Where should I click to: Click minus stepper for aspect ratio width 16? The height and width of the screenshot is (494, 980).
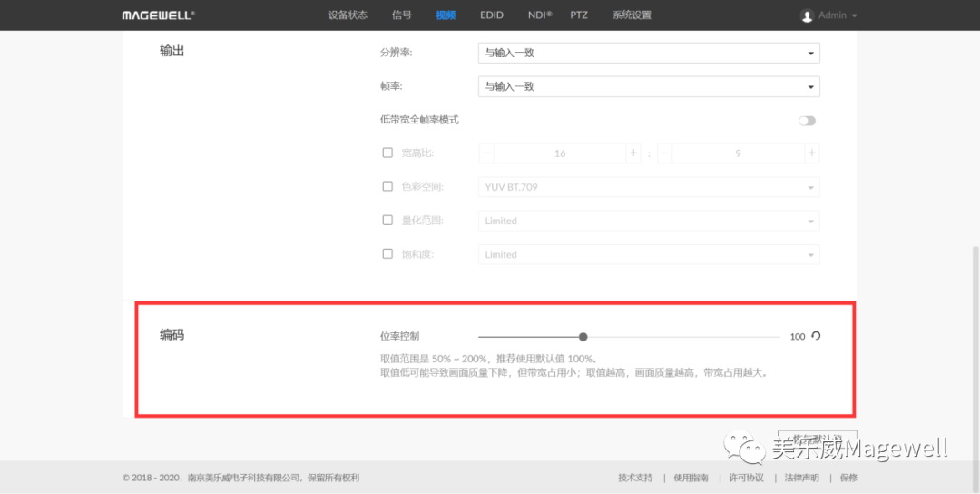(487, 153)
